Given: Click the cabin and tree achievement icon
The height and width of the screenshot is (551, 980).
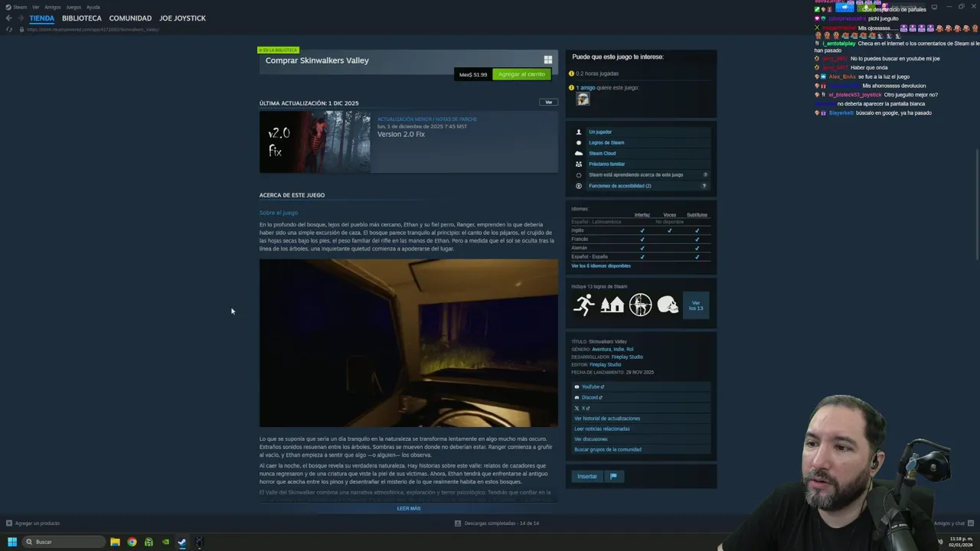Looking at the screenshot, I should click(x=612, y=305).
